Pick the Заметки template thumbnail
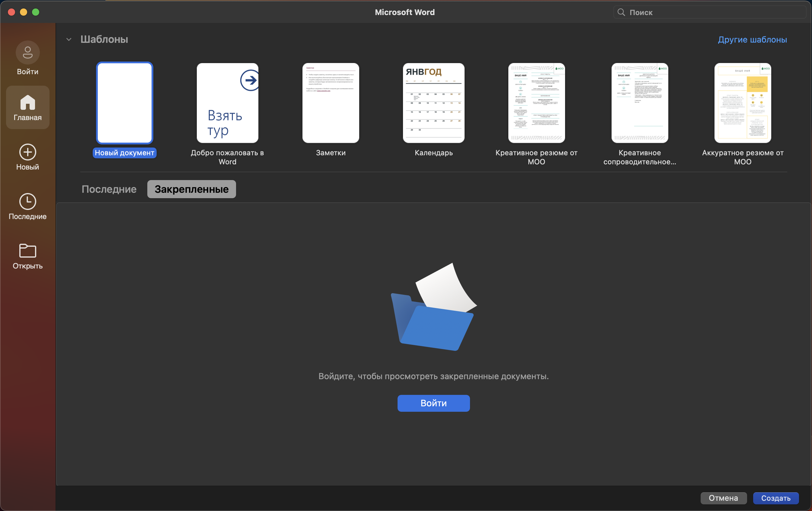Image resolution: width=812 pixels, height=511 pixels. 331,103
